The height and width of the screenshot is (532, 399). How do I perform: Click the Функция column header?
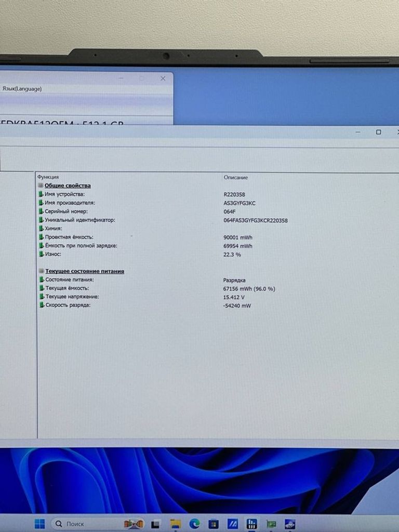tap(48, 177)
